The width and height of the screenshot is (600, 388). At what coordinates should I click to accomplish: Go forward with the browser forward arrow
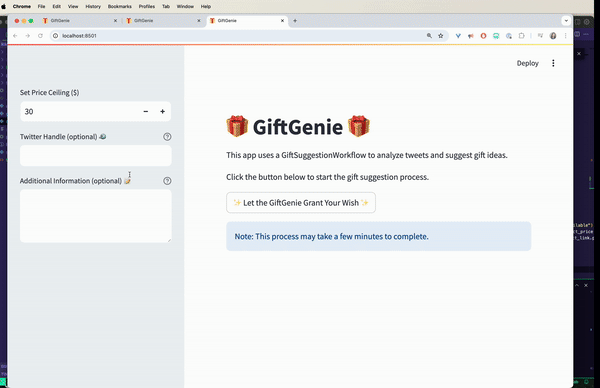tap(28, 36)
